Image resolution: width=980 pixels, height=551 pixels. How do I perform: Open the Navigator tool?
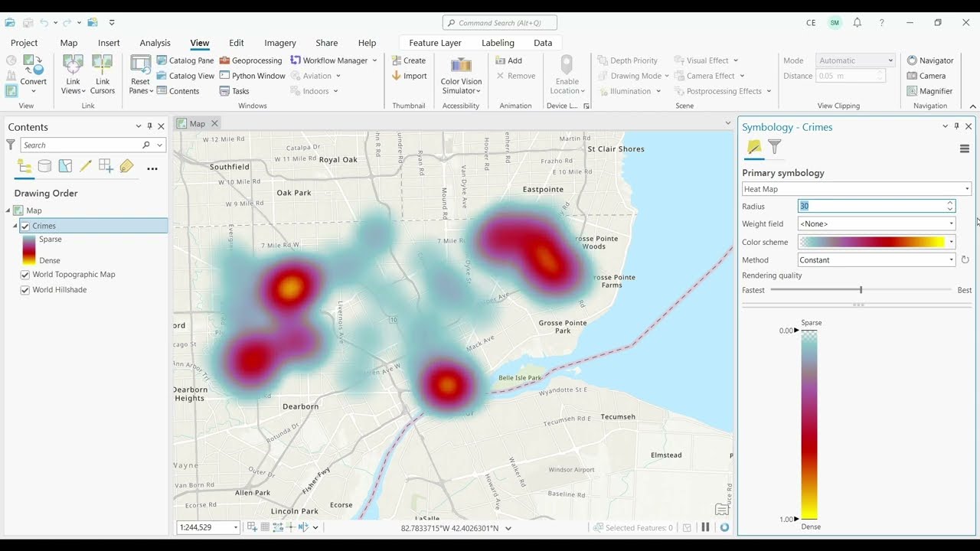(930, 60)
